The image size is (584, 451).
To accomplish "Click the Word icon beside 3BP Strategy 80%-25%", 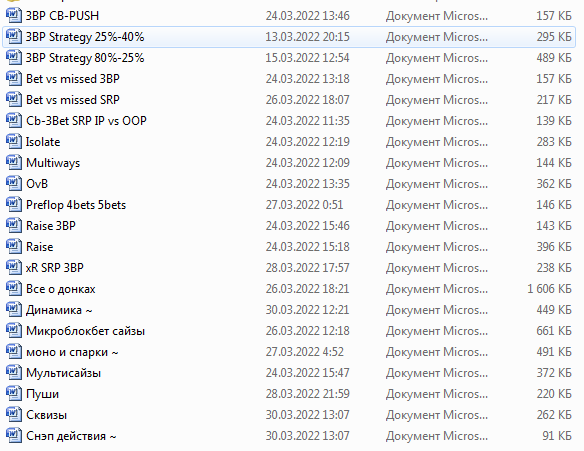I will click(x=13, y=58).
